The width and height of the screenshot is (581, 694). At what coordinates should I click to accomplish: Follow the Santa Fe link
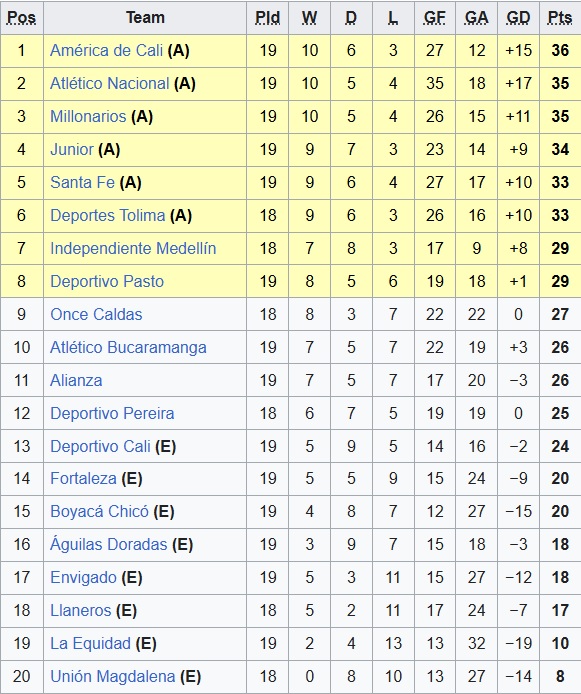click(x=82, y=182)
